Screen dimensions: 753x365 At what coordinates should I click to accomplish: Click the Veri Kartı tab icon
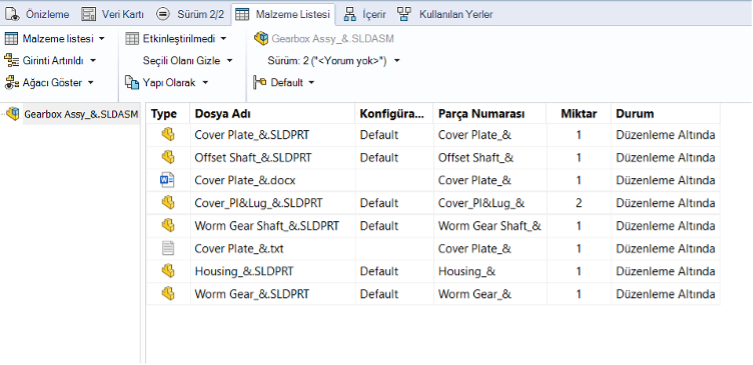88,14
